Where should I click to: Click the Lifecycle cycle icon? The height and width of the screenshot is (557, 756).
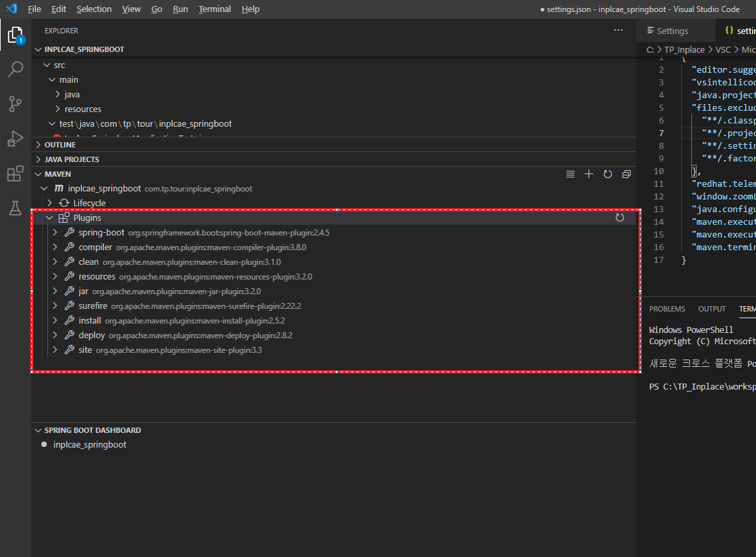click(64, 203)
